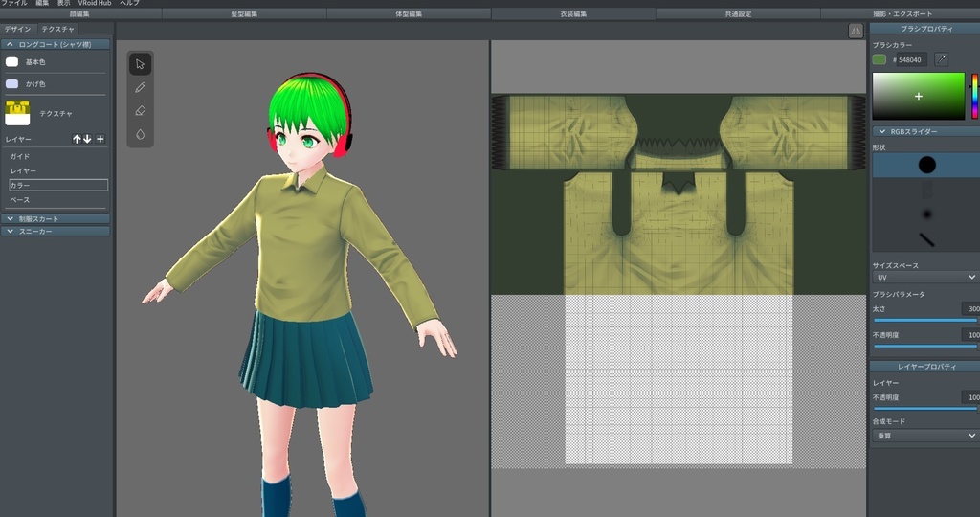The image size is (980, 517).
Task: Select the レイヤー layer row in the list
Action: 57,170
